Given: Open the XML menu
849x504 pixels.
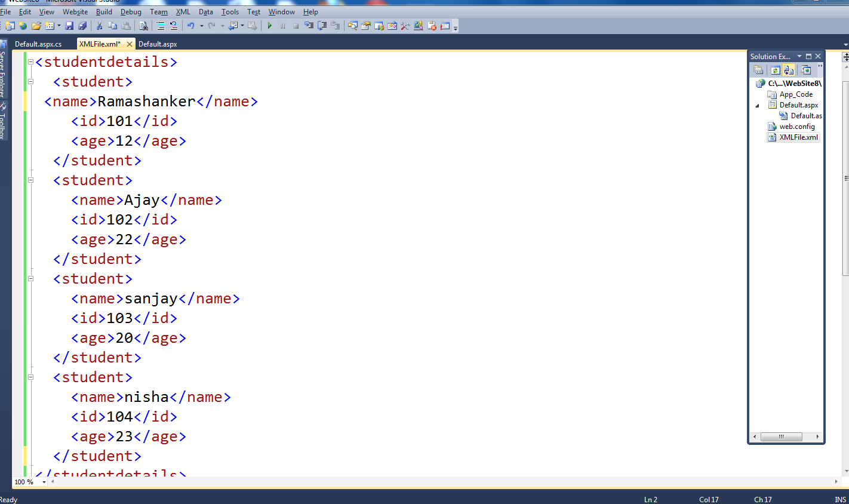Looking at the screenshot, I should (183, 11).
